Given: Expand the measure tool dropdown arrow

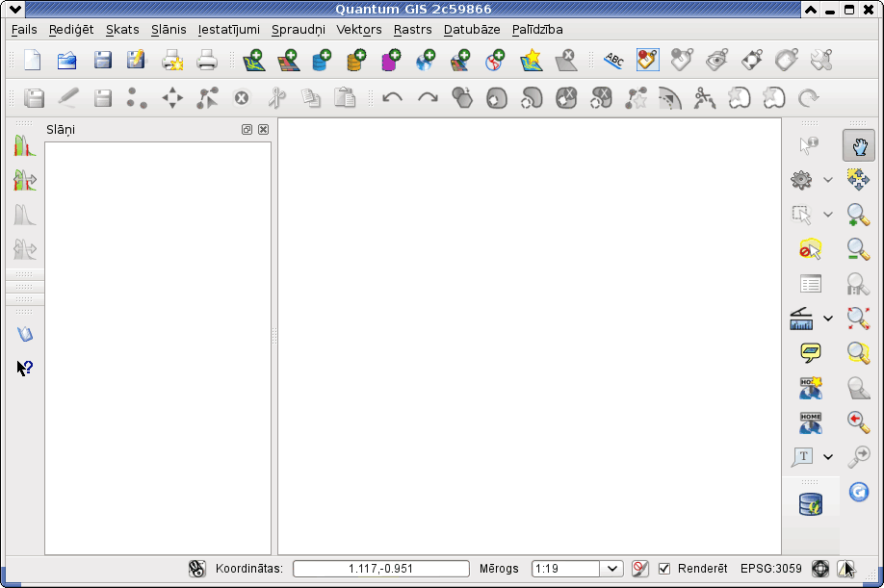Looking at the screenshot, I should 827,319.
